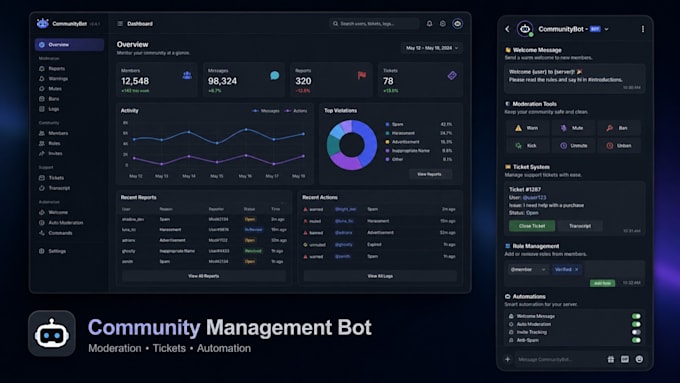Click the notification bell icon
Image resolution: width=680 pixels, height=383 pixels.
(429, 23)
